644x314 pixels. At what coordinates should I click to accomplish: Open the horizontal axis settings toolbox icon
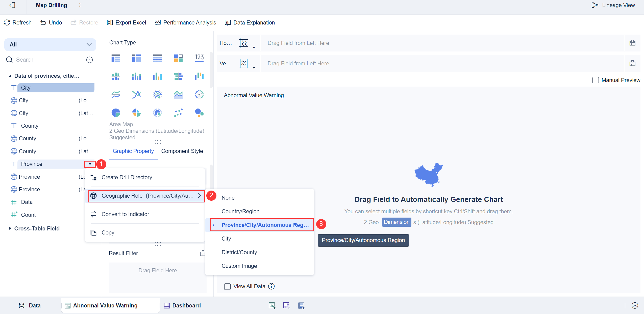(632, 43)
